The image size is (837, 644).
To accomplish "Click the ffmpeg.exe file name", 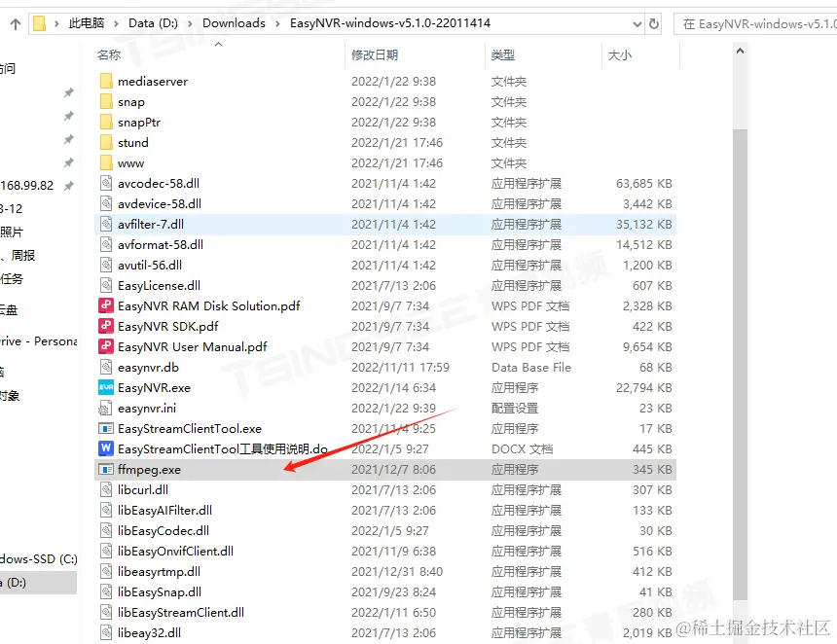I will [150, 470].
